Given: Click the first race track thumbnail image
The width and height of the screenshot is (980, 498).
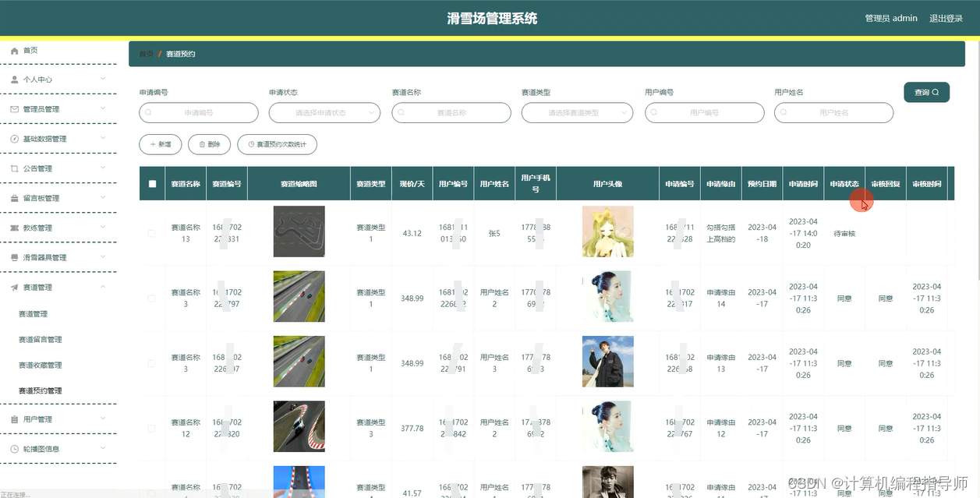Looking at the screenshot, I should point(299,231).
